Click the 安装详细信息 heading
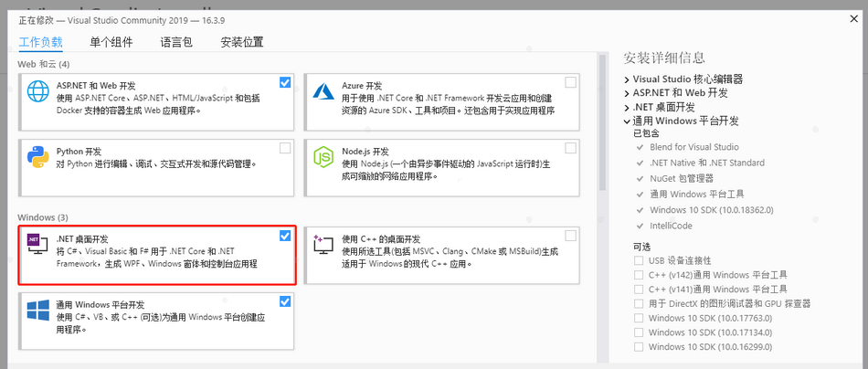Screen dimensions: 868x369 tap(664, 58)
